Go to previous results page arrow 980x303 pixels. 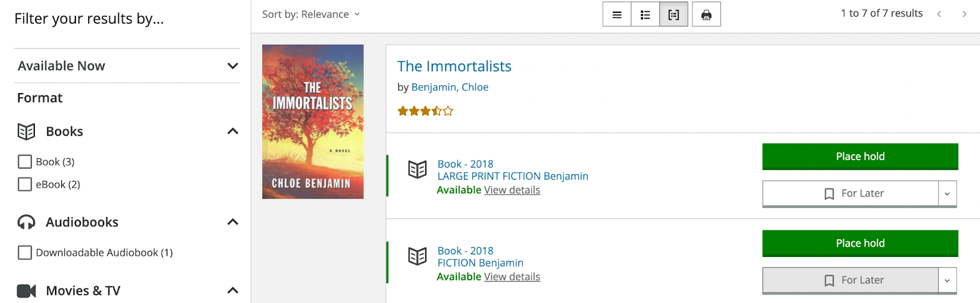pyautogui.click(x=938, y=14)
